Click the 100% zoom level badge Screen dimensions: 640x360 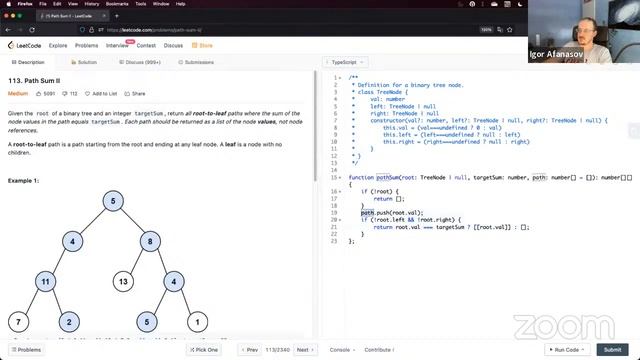pos(486,30)
